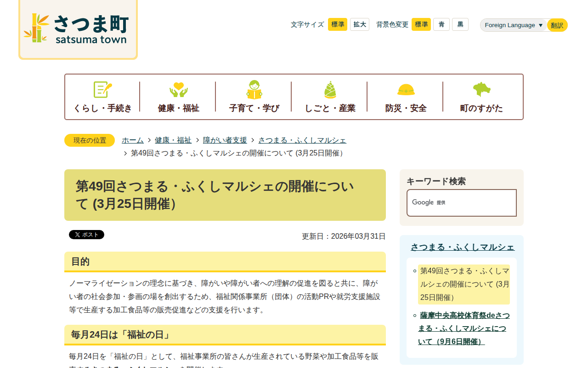The height and width of the screenshot is (368, 588).
Task: Select sidebar item 第49回さつまる・ふくしマルシェの開催について
Action: click(464, 284)
